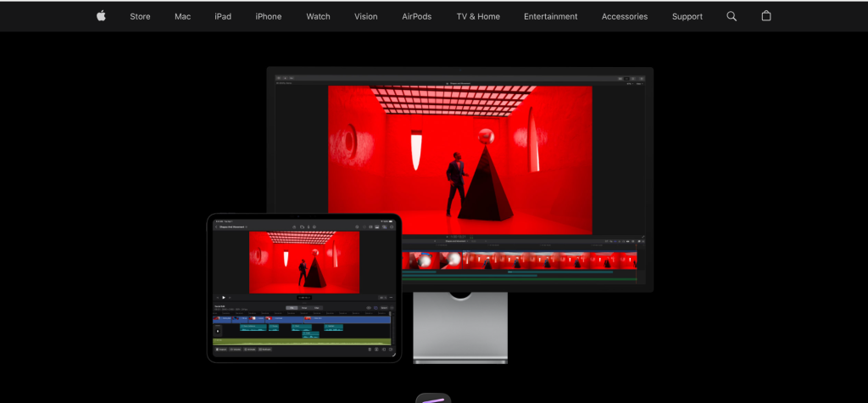Screen dimensions: 868x403
Task: Click the red video preview on the iPad
Action: click(303, 262)
